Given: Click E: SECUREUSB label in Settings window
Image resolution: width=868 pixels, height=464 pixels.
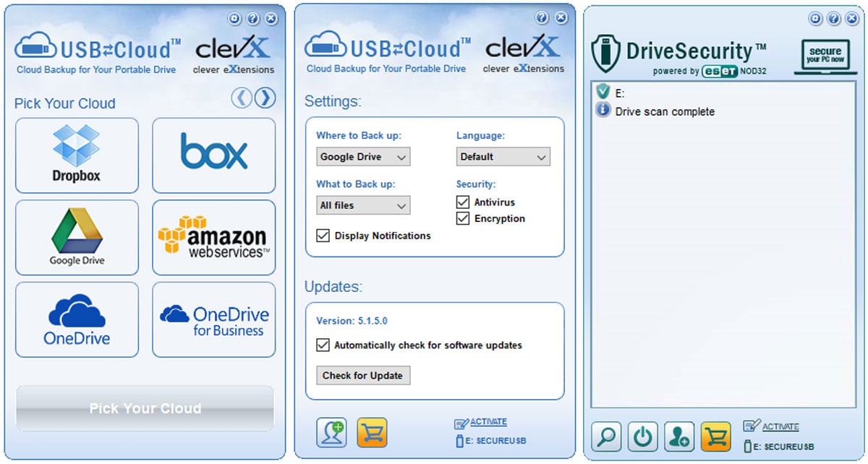Looking at the screenshot, I should click(x=495, y=440).
